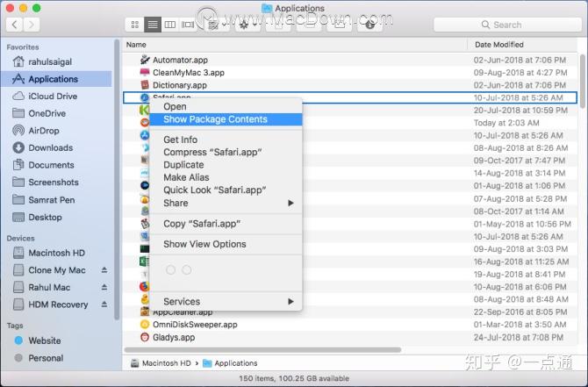The image size is (588, 387).
Task: Expand the Share submenu arrow
Action: coord(290,203)
